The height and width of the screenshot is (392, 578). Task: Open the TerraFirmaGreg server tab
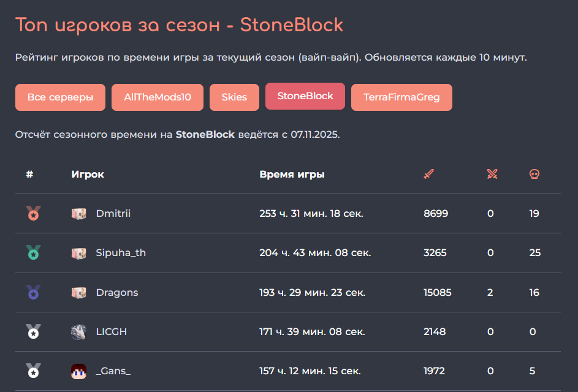[401, 97]
